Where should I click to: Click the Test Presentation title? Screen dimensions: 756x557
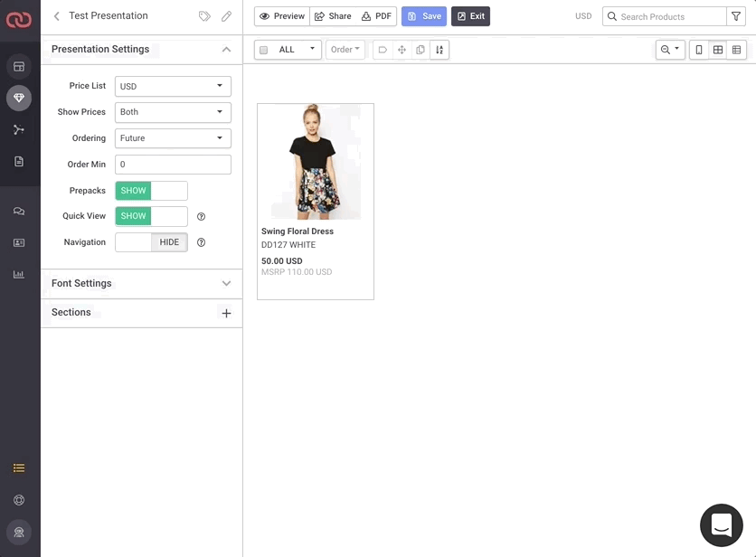click(109, 16)
